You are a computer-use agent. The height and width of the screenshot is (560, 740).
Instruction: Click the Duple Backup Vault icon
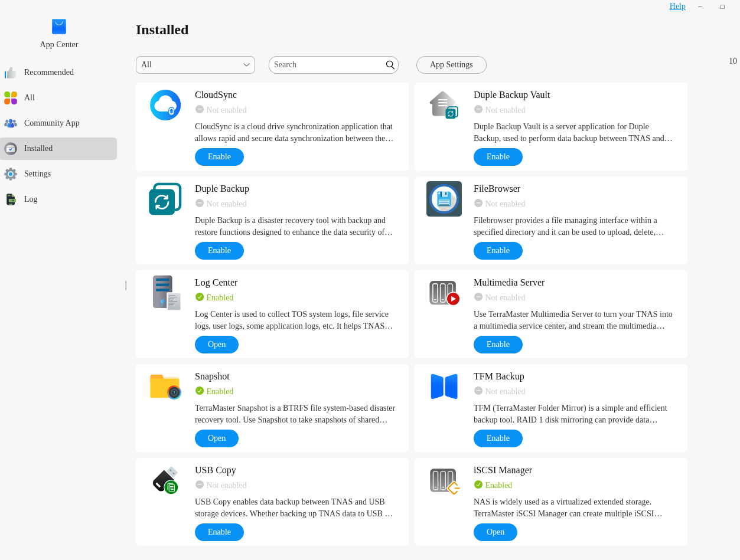click(444, 105)
